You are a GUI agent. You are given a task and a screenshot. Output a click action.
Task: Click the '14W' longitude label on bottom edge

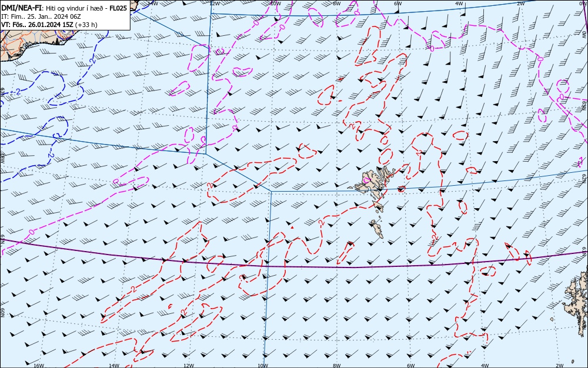pos(114,366)
